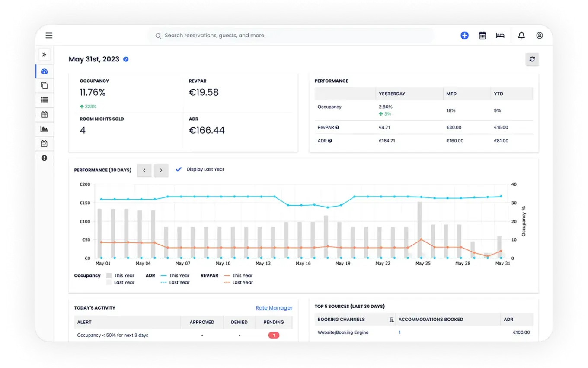Go to previous 30-day performance period
Image resolution: width=588 pixels, height=368 pixels.
pyautogui.click(x=144, y=170)
